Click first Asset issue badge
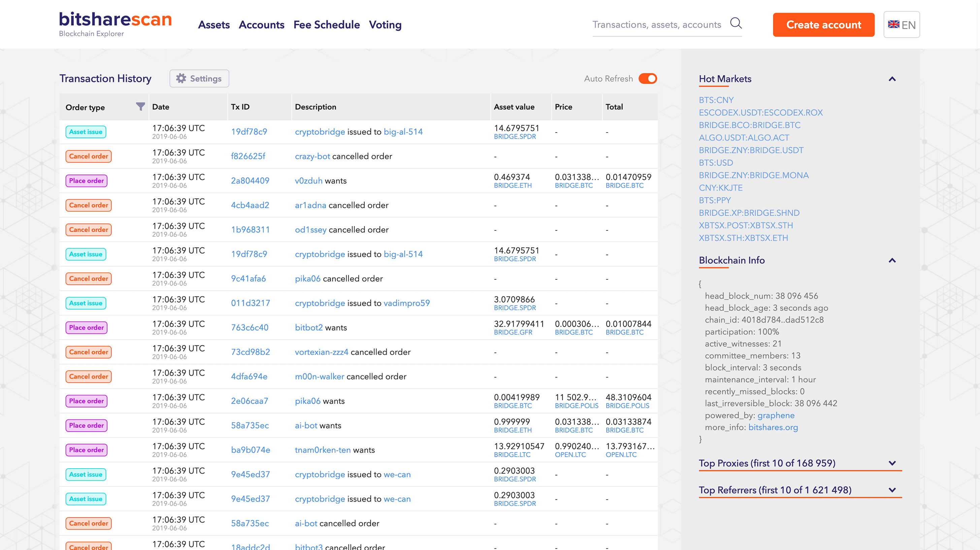This screenshot has width=980, height=550. pyautogui.click(x=86, y=132)
